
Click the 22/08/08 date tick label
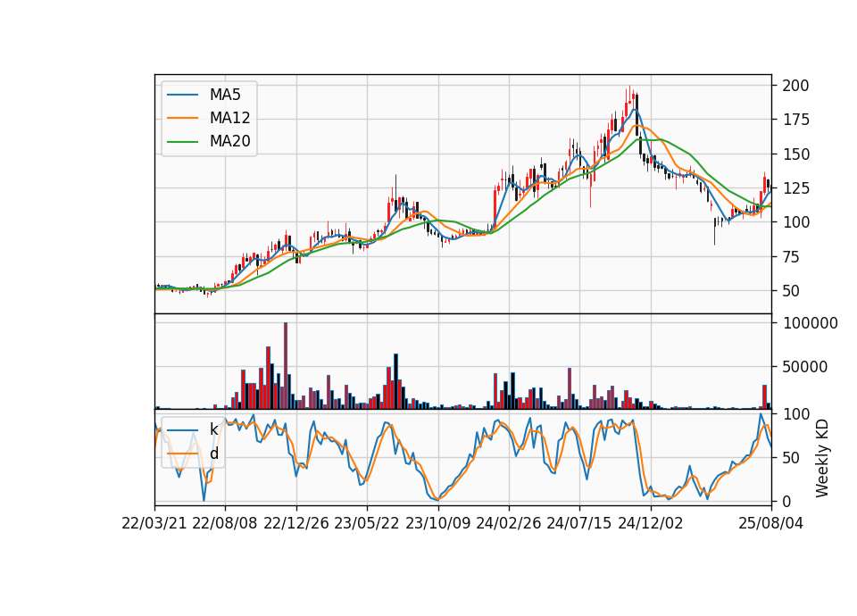click(x=225, y=523)
